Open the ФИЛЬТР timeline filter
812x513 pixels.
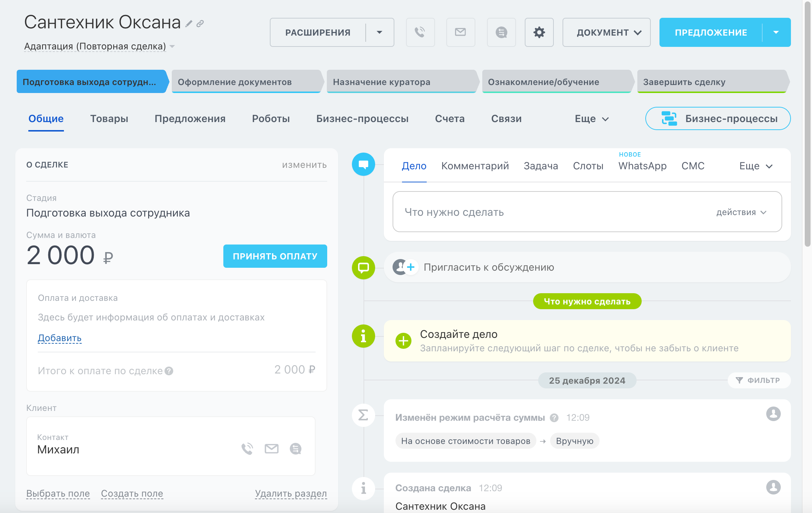(759, 380)
